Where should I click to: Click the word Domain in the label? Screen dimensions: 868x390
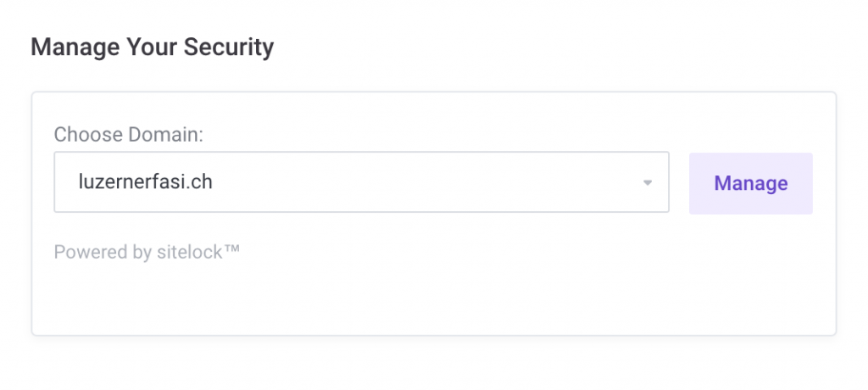169,134
